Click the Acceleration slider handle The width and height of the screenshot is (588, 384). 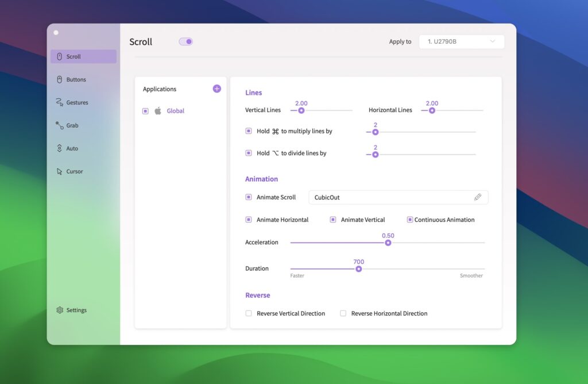coord(388,243)
